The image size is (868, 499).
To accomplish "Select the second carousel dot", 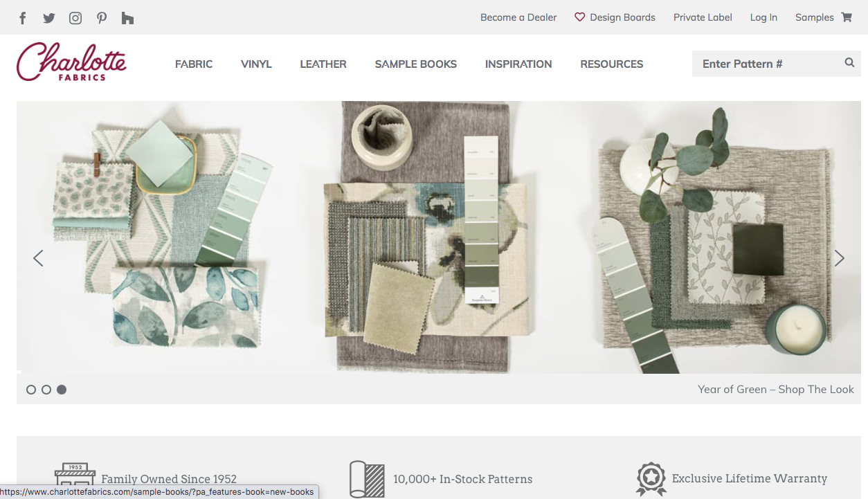I will pyautogui.click(x=46, y=389).
